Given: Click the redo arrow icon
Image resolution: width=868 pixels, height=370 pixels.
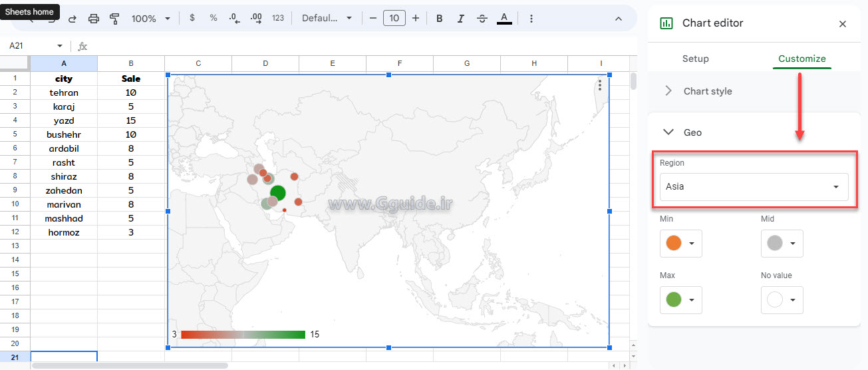Looking at the screenshot, I should pyautogui.click(x=72, y=19).
